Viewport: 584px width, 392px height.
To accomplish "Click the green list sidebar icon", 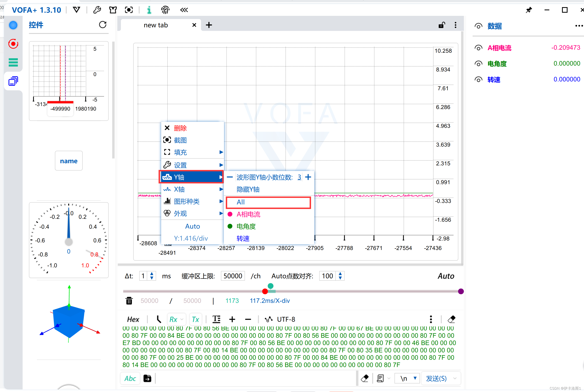I will pyautogui.click(x=13, y=62).
